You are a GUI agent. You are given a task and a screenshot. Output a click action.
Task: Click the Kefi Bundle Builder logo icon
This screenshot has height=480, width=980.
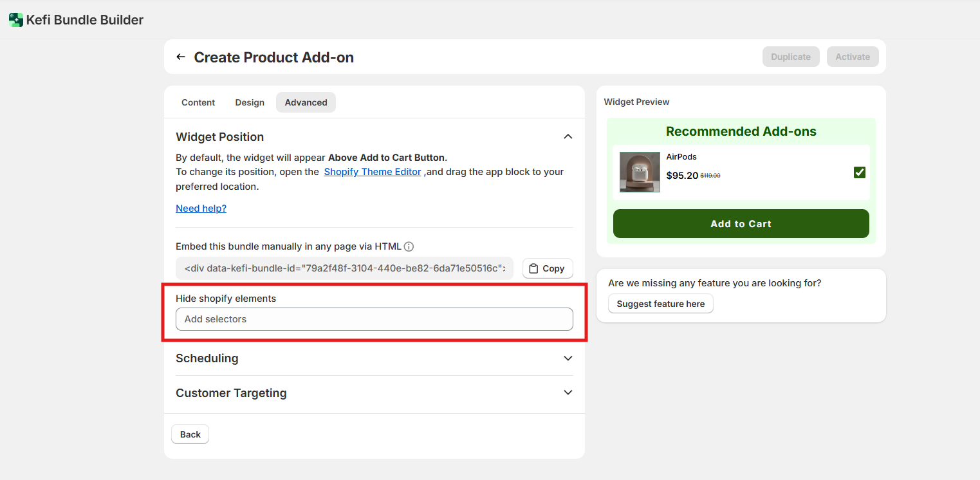pos(16,20)
